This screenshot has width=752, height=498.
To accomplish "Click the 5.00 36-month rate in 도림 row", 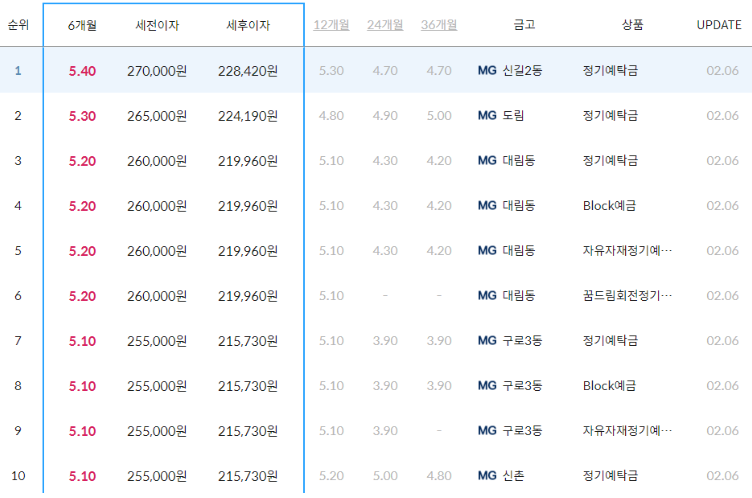I will (x=439, y=116).
